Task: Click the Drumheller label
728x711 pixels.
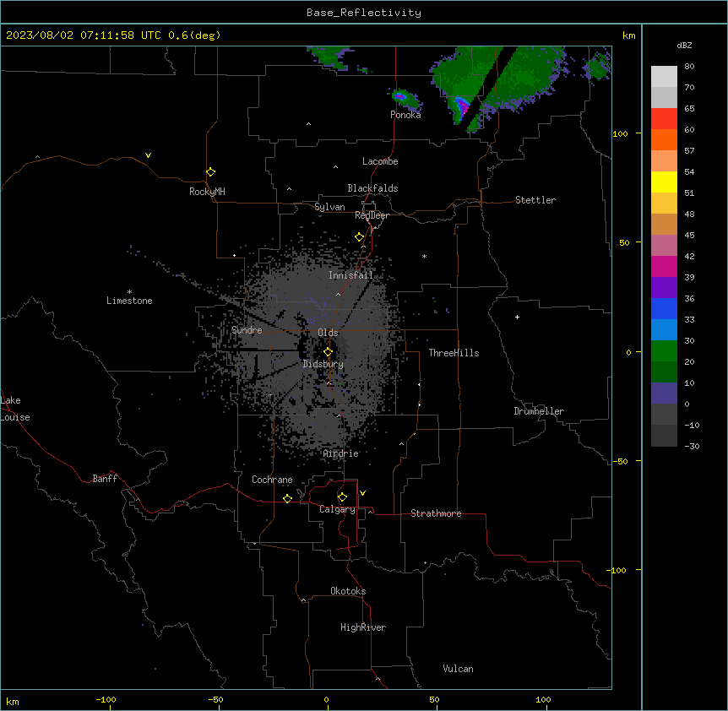Action: click(x=539, y=411)
